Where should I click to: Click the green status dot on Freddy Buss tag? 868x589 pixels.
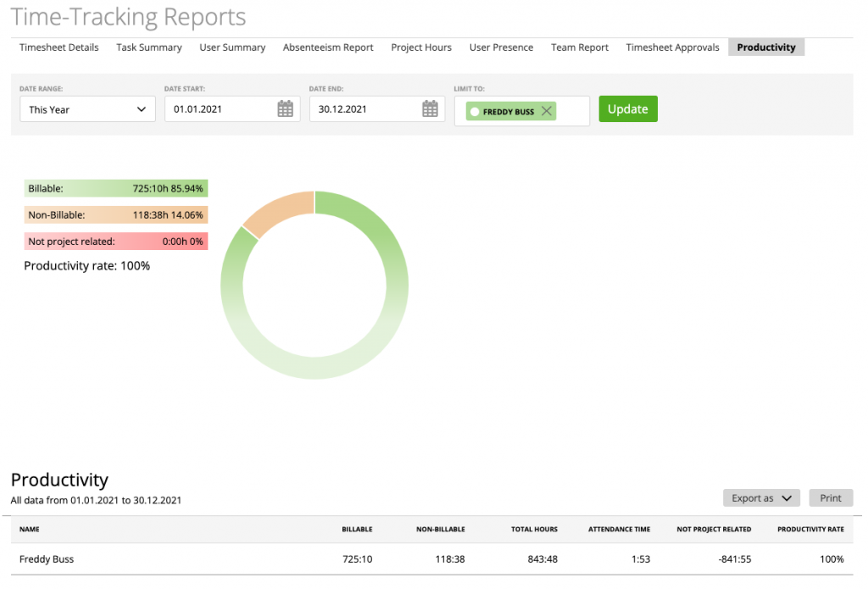(x=475, y=110)
